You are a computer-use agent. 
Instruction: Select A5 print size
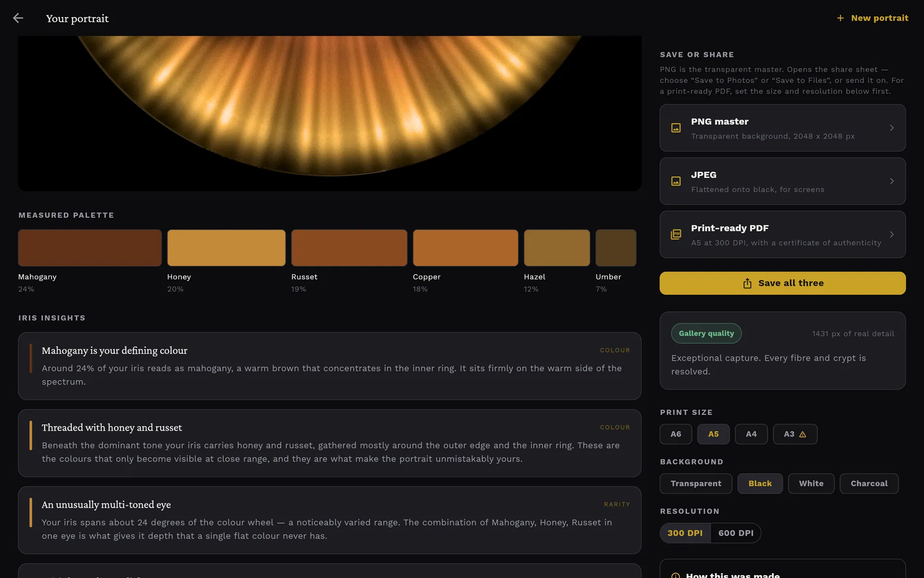tap(713, 434)
